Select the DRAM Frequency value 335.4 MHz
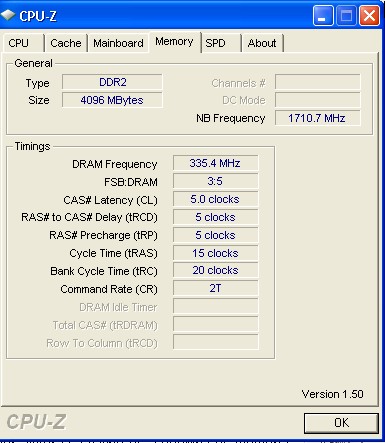The width and height of the screenshot is (385, 443). [215, 163]
